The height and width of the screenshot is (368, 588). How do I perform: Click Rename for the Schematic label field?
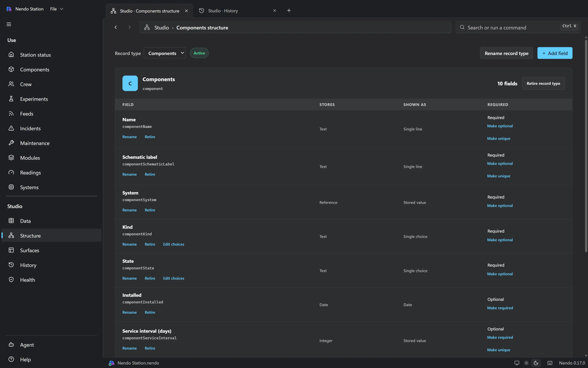[x=130, y=174]
